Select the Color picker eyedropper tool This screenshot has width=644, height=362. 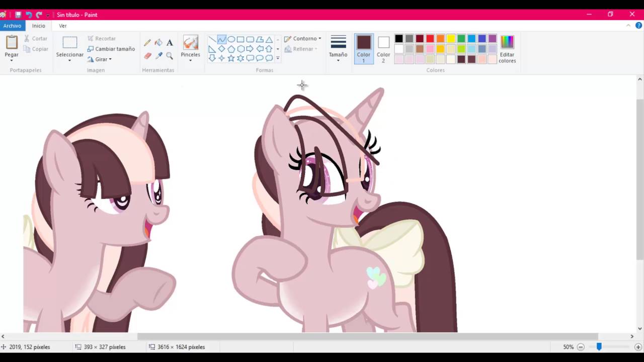[x=158, y=56]
